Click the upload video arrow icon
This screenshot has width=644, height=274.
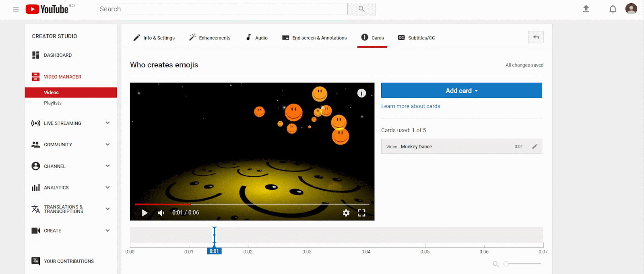(586, 9)
